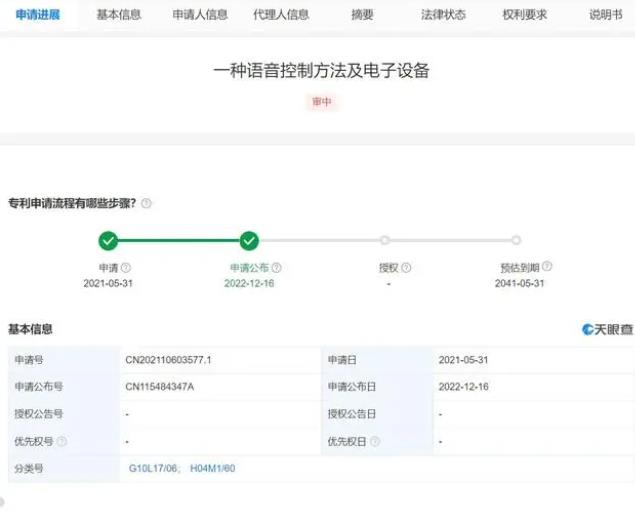Click the 天眼查 logo

[x=607, y=329]
